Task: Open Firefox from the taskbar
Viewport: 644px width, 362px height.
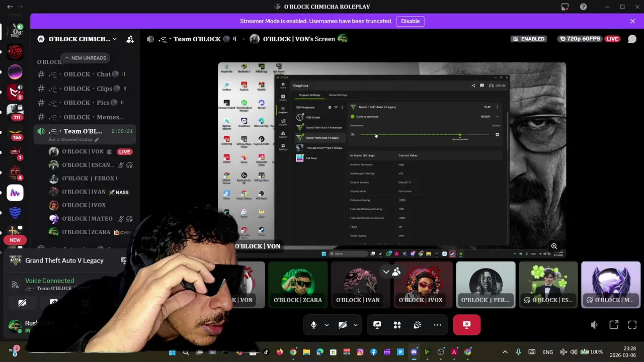Action: [x=279, y=352]
